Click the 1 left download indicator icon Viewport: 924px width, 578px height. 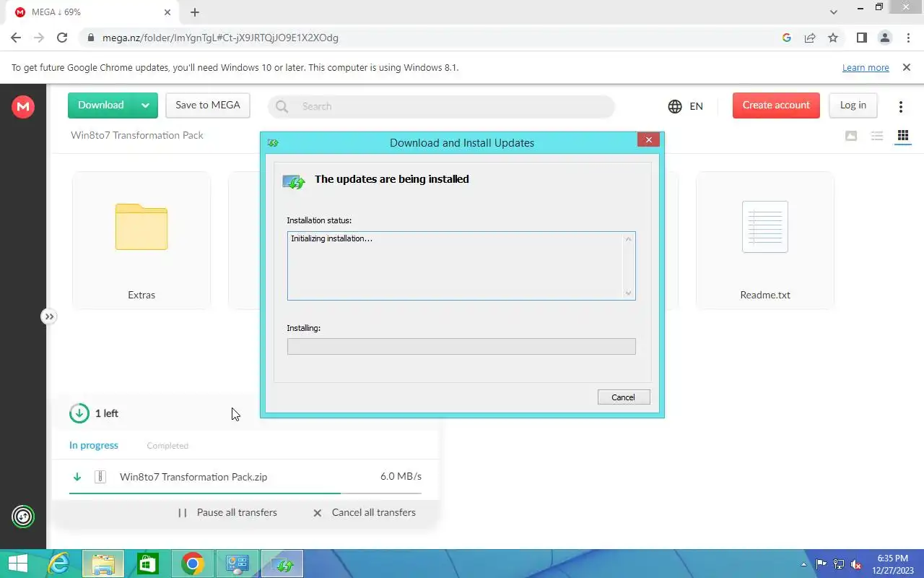[x=79, y=413]
